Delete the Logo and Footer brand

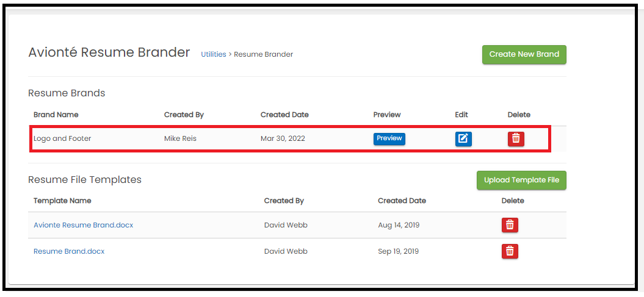(516, 139)
